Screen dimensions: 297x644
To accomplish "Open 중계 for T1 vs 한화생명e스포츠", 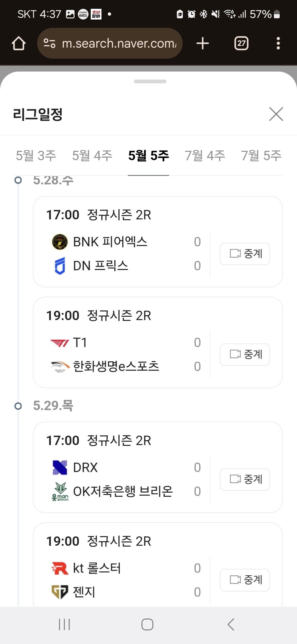I will (x=245, y=354).
